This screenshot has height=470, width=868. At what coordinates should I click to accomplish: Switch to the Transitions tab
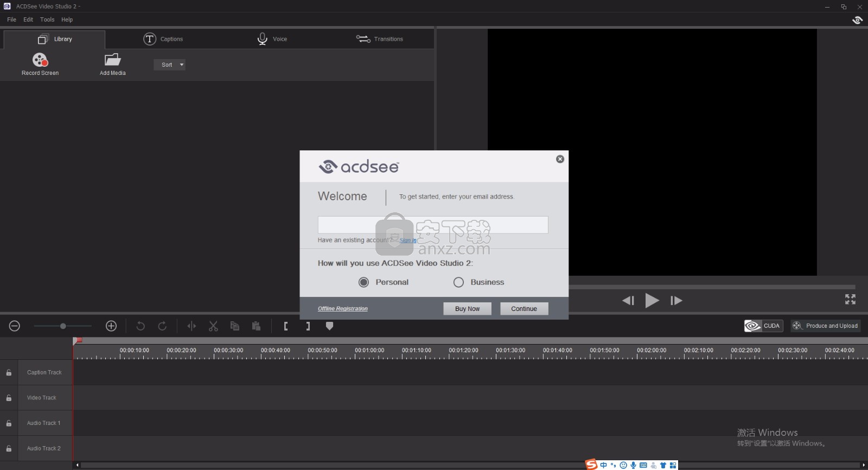tap(379, 39)
